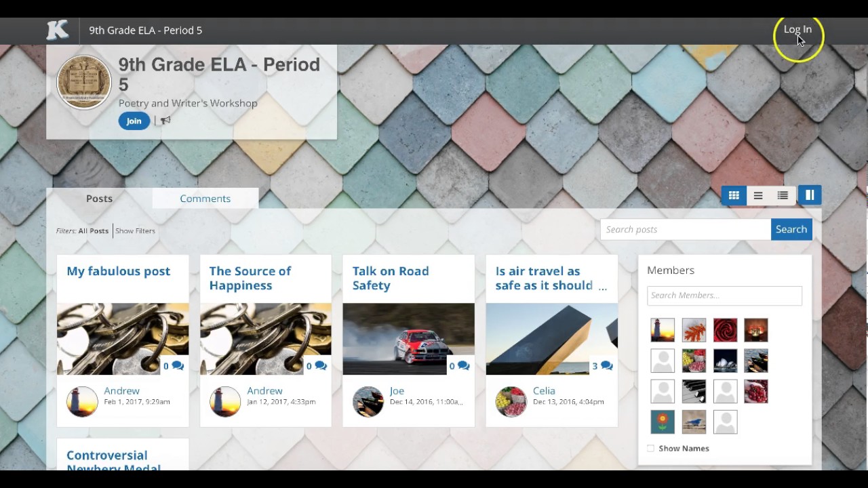
Task: Open The Source of Happiness post title
Action: (x=250, y=278)
